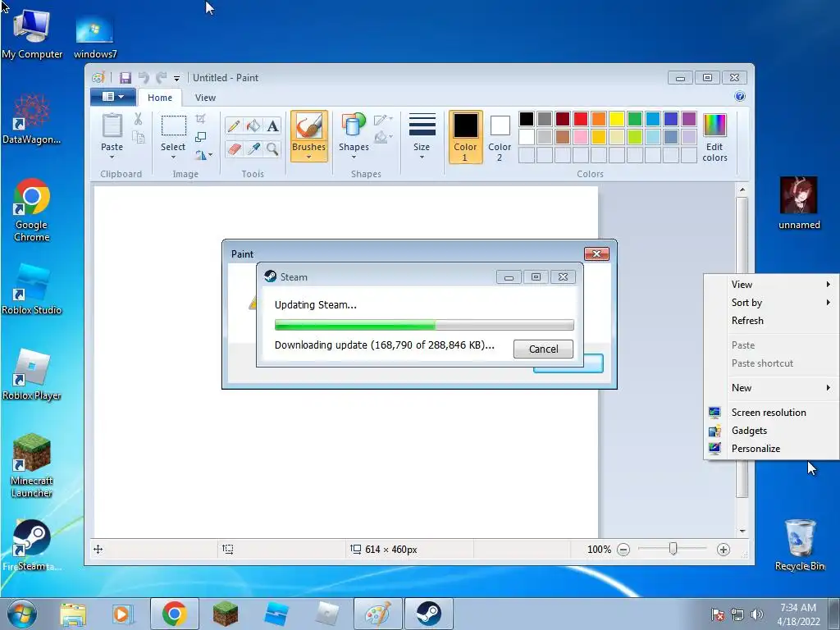Select the Magnifier tool in Paint

point(272,148)
